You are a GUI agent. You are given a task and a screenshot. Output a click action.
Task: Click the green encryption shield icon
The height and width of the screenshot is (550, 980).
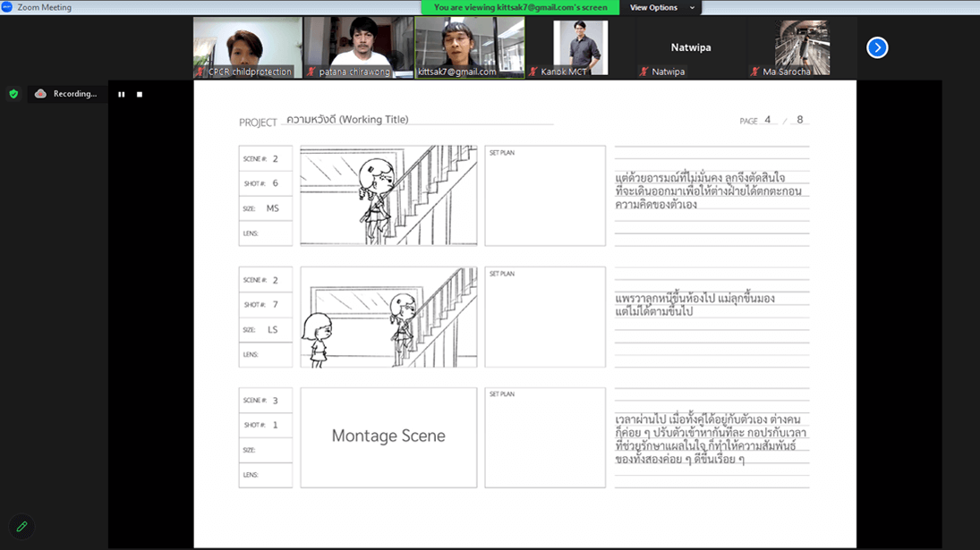tap(13, 94)
